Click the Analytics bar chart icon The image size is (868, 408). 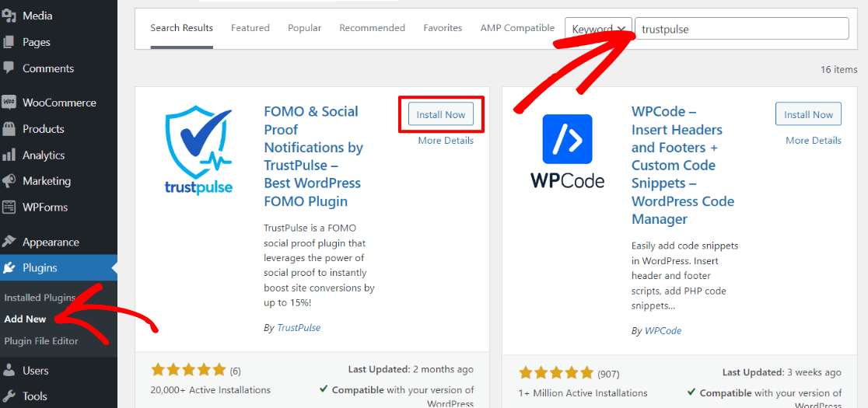(x=9, y=155)
